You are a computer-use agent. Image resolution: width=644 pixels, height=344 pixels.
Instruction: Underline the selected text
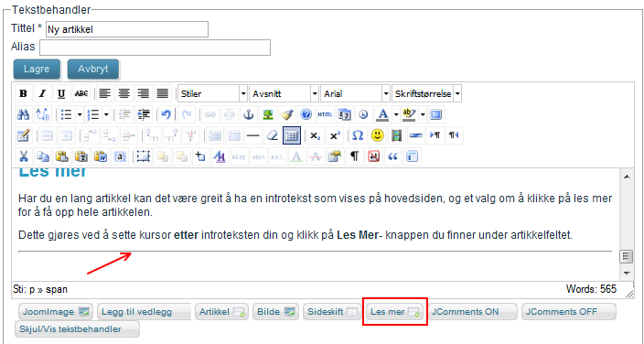(61, 93)
